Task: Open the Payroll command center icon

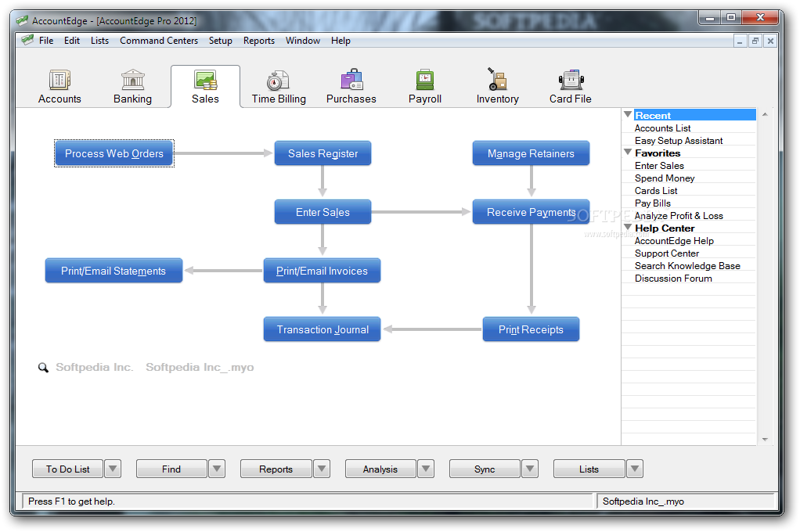Action: click(424, 80)
